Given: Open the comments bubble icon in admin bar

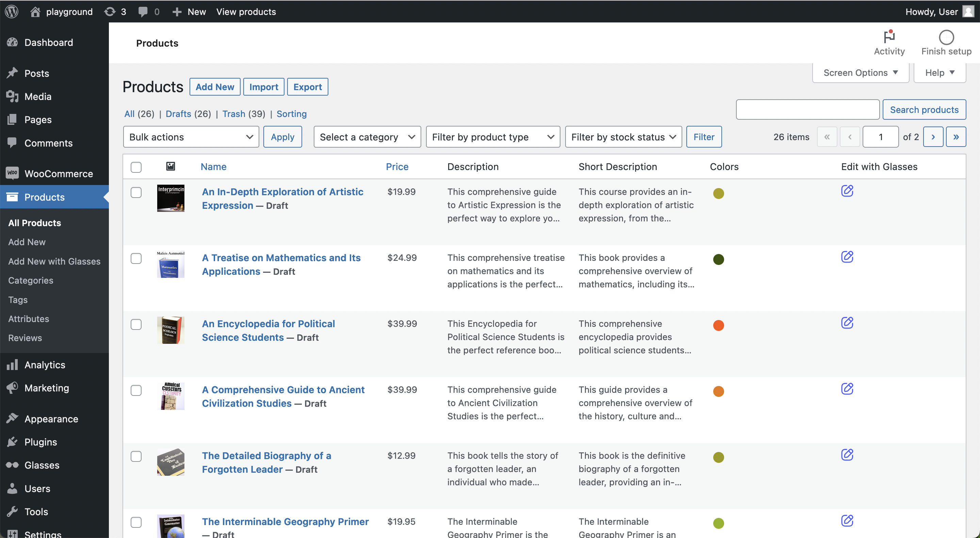Looking at the screenshot, I should pos(143,12).
